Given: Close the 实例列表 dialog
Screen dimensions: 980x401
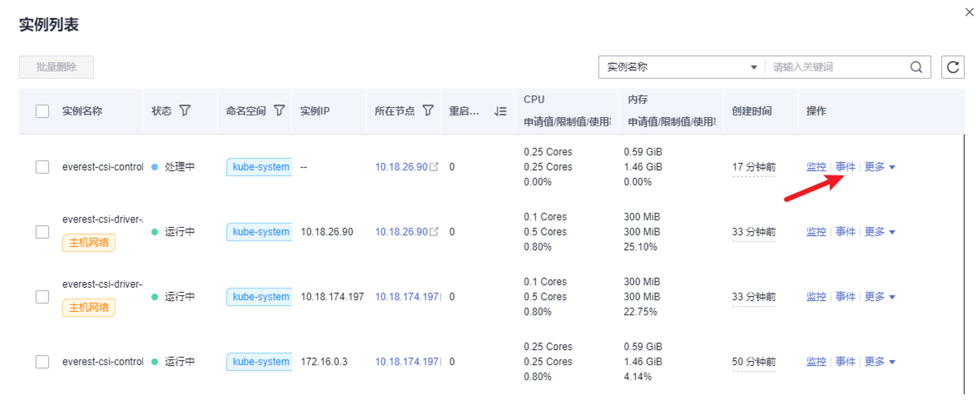Looking at the screenshot, I should click(x=969, y=12).
